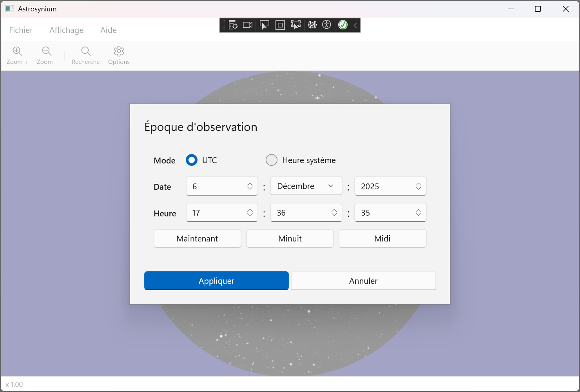Click the green checkmark Hot Reload icon
Viewport: 580px width, 392px height.
click(x=343, y=25)
